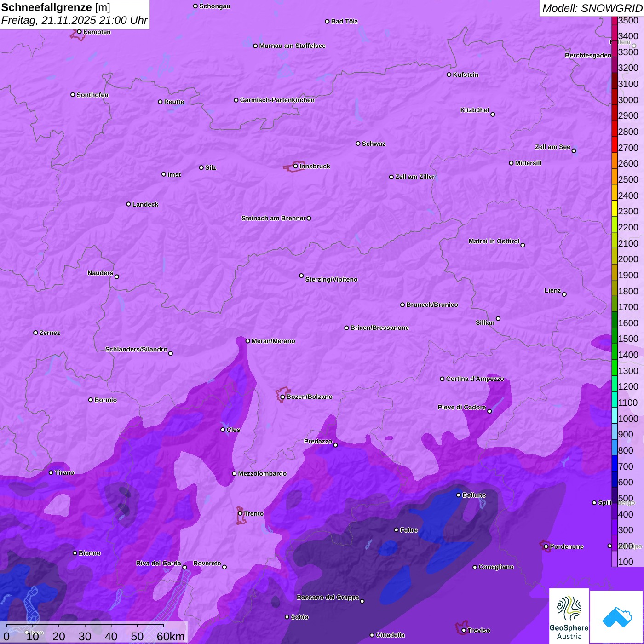Click the 'Conegliano' label
The width and height of the screenshot is (644, 644).
click(496, 567)
